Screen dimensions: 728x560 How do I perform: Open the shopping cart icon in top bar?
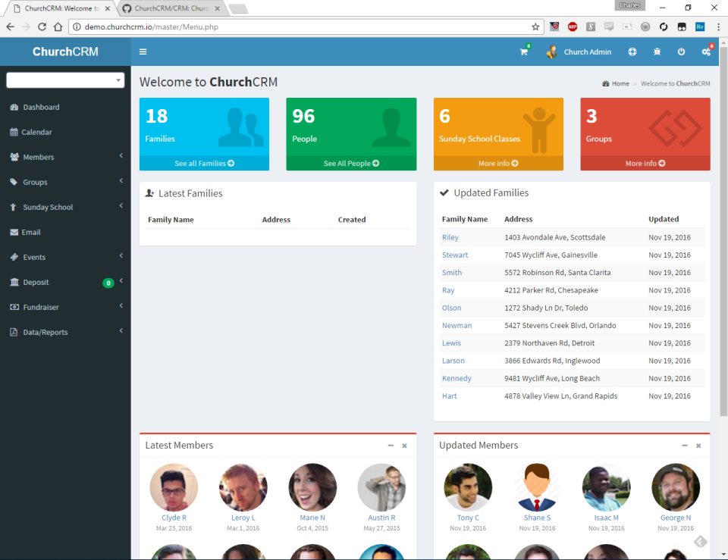[x=522, y=52]
